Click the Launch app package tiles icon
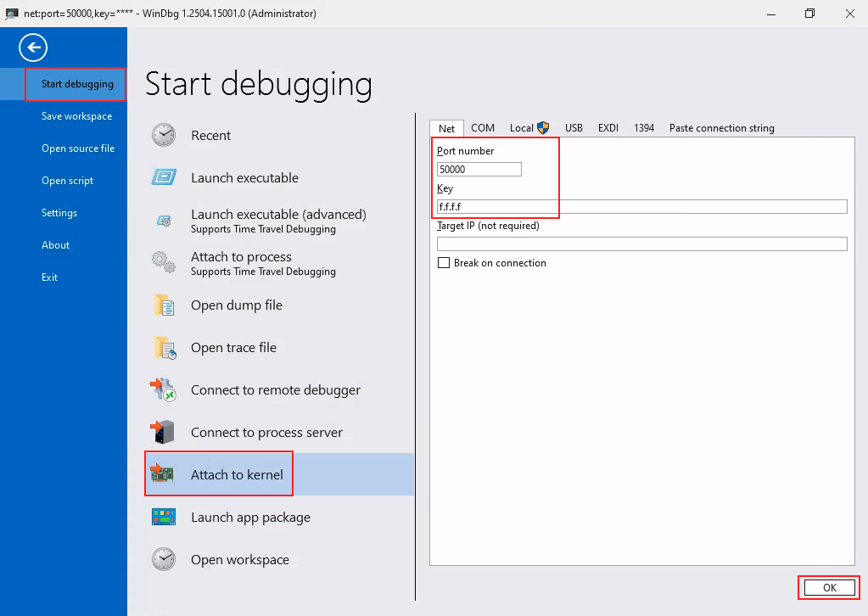The height and width of the screenshot is (616, 868). pos(164,517)
